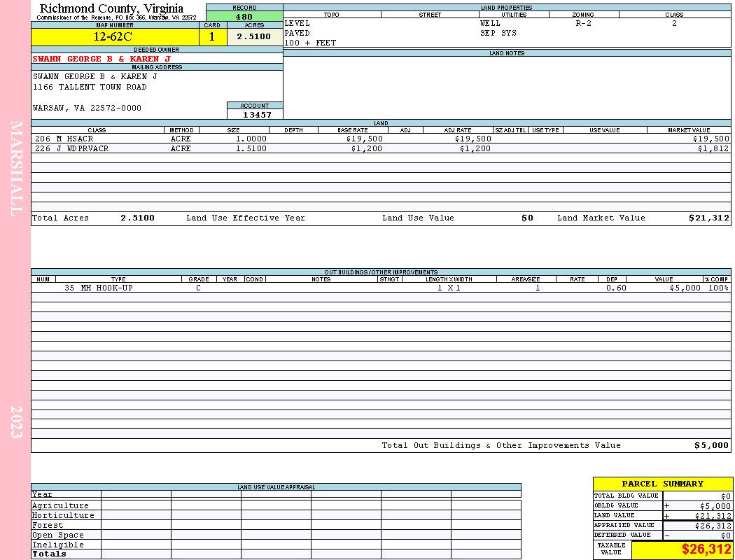Click the red taxable value $26,312
Viewport: 735px width, 560px height.
pos(706,549)
